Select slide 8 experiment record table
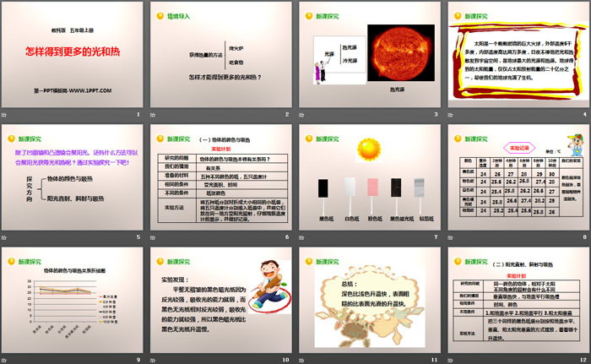The width and height of the screenshot is (591, 364). tap(518, 177)
